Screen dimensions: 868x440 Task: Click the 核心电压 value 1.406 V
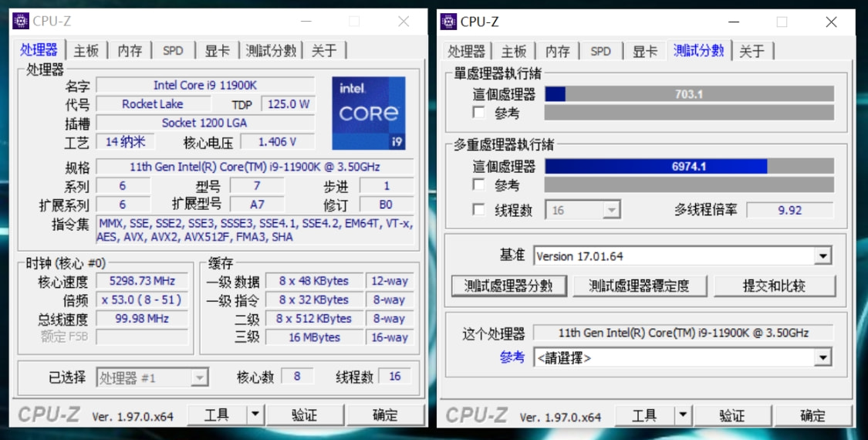277,142
